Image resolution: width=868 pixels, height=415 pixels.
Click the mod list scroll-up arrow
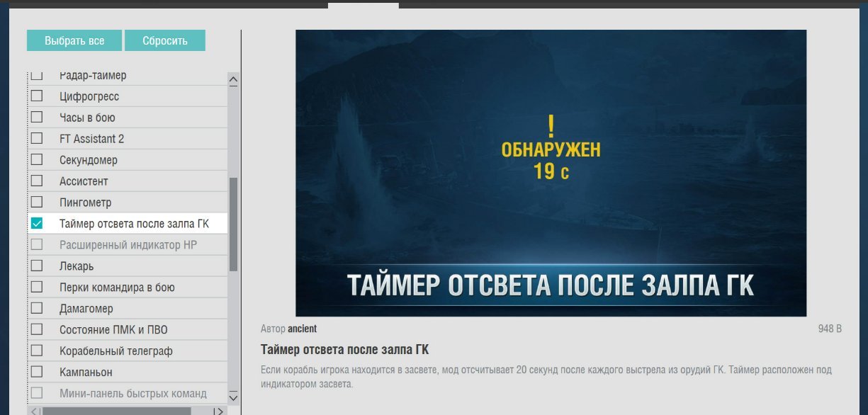234,80
